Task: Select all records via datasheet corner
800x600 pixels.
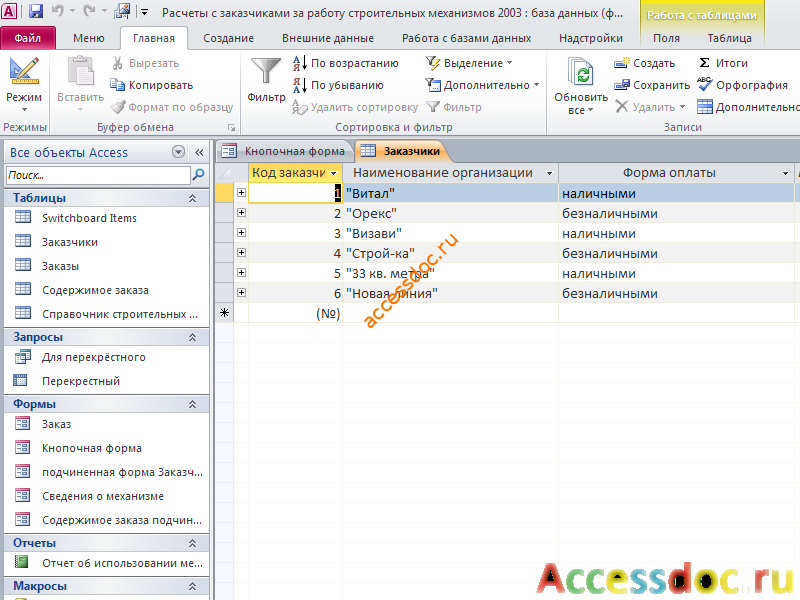Action: click(224, 173)
